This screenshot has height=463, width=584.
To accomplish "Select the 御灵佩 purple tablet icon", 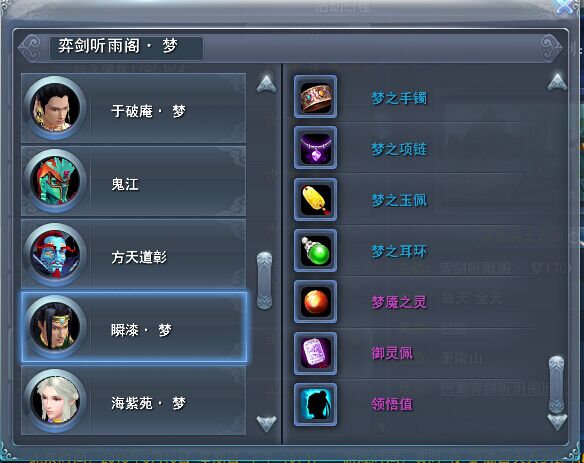I will click(315, 353).
